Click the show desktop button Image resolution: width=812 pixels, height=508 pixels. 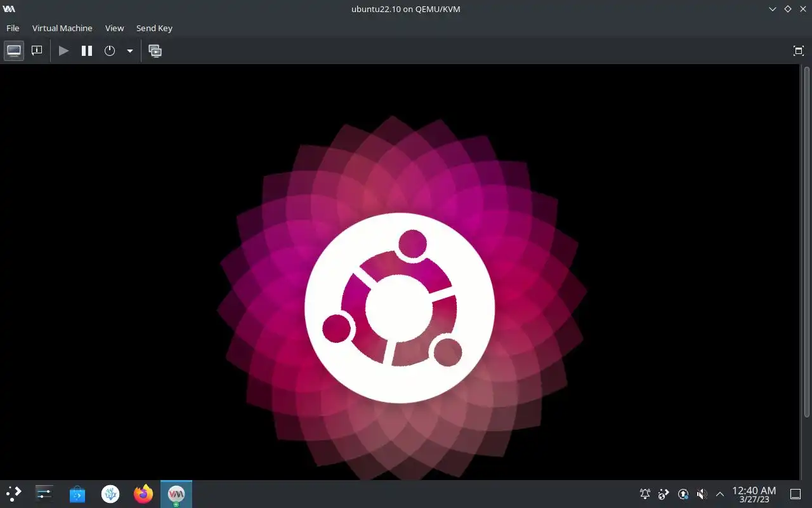click(x=795, y=494)
